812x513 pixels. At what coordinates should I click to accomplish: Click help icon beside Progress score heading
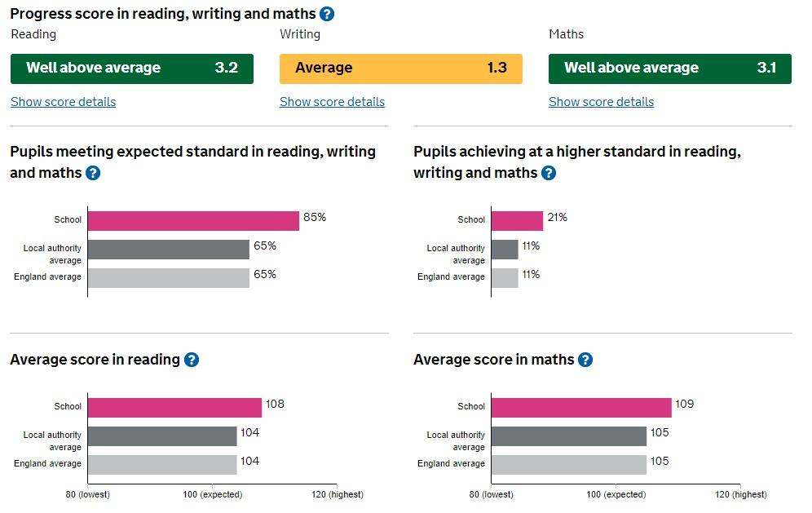327,14
